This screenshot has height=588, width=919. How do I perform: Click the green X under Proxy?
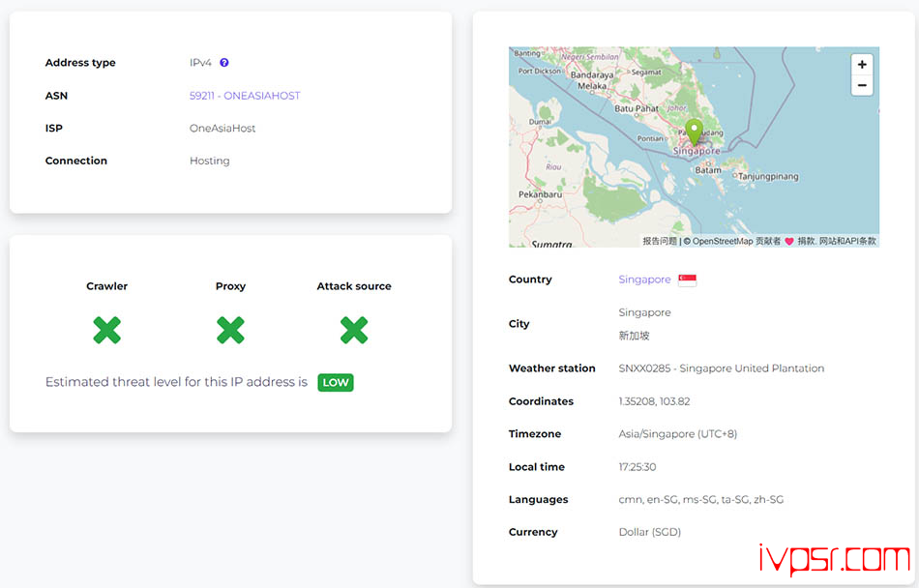click(230, 330)
